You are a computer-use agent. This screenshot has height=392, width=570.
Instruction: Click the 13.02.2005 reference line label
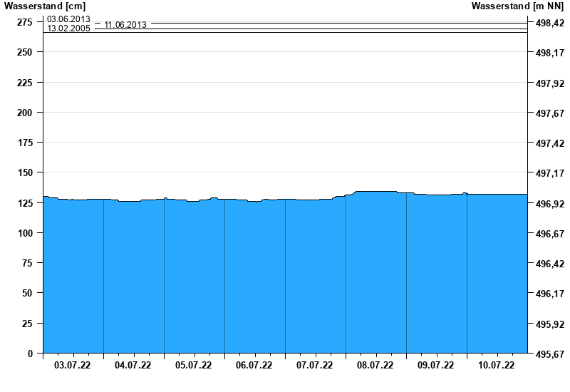[x=68, y=29]
